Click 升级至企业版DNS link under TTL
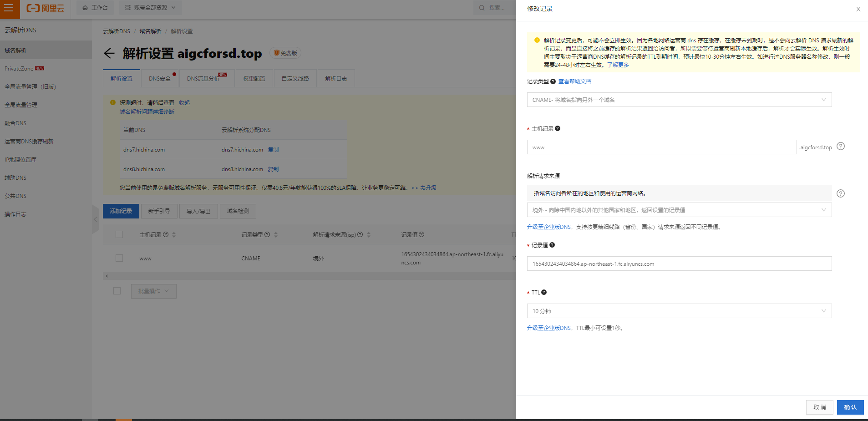 tap(549, 328)
